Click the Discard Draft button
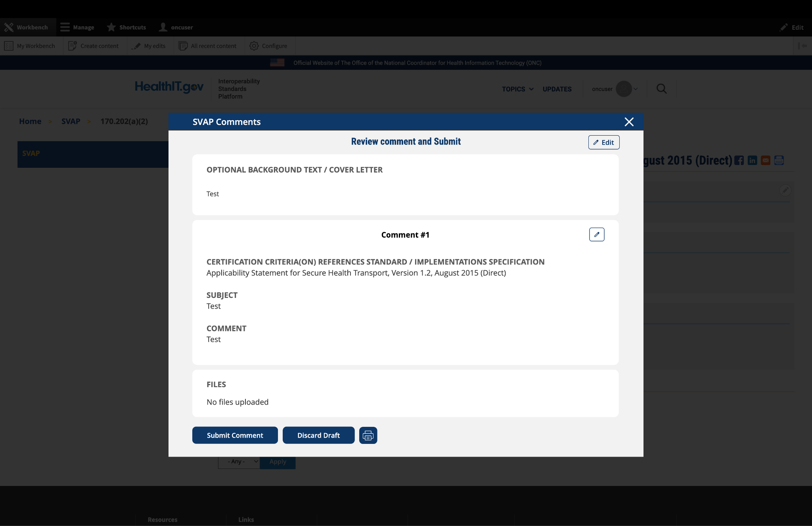Image resolution: width=812 pixels, height=526 pixels. pyautogui.click(x=318, y=436)
